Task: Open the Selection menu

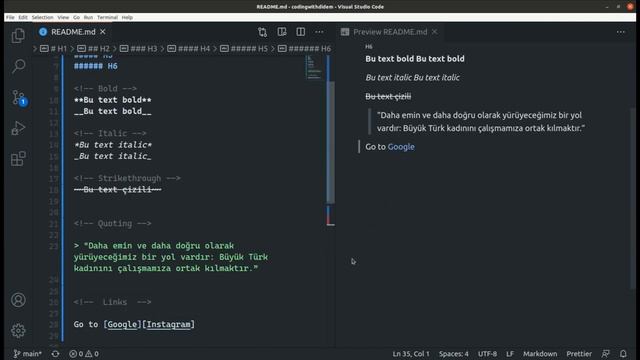Action: (42, 17)
